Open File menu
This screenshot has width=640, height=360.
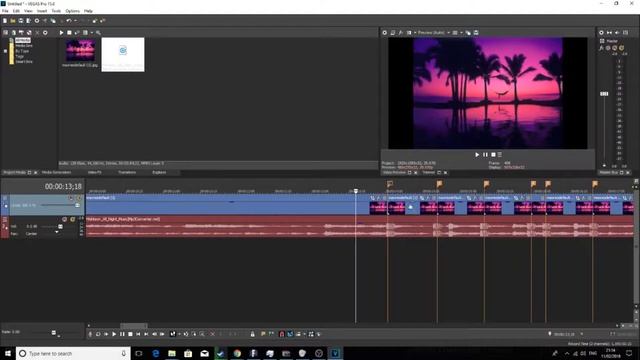pyautogui.click(x=5, y=11)
